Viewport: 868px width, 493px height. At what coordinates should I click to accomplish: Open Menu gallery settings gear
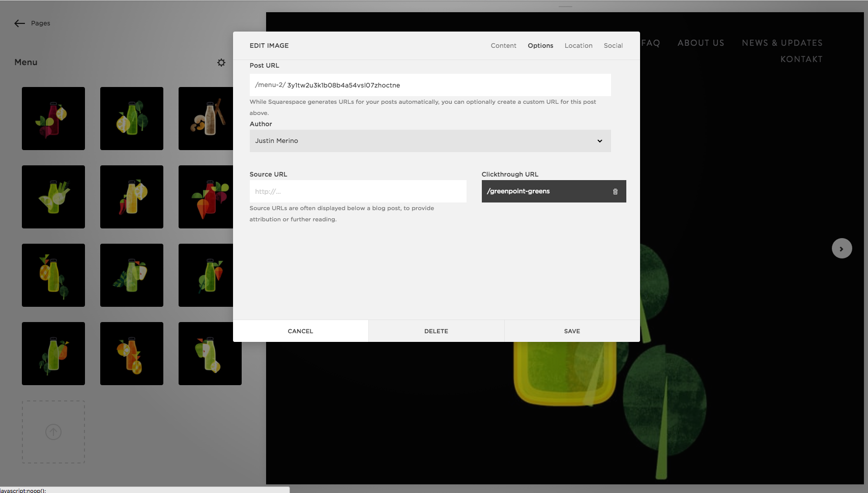(x=221, y=63)
